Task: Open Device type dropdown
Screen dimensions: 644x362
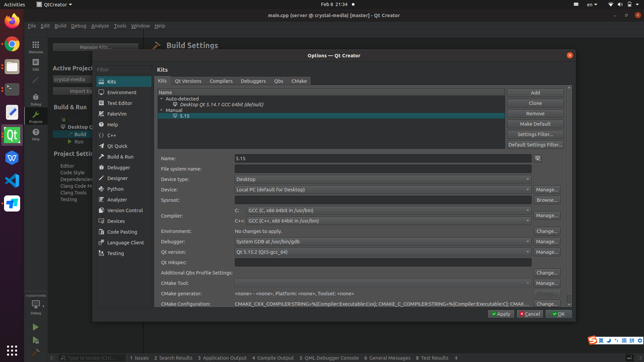Action: click(x=383, y=179)
